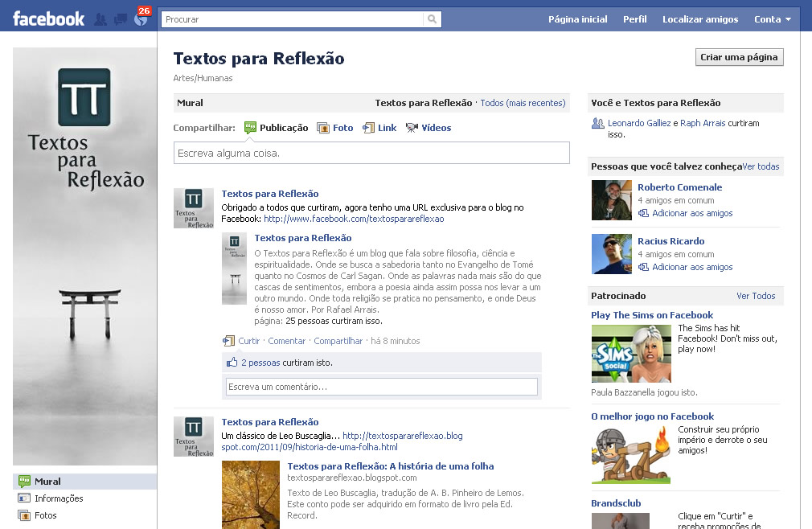Click the leaf article thumbnail
The width and height of the screenshot is (812, 529).
251,495
